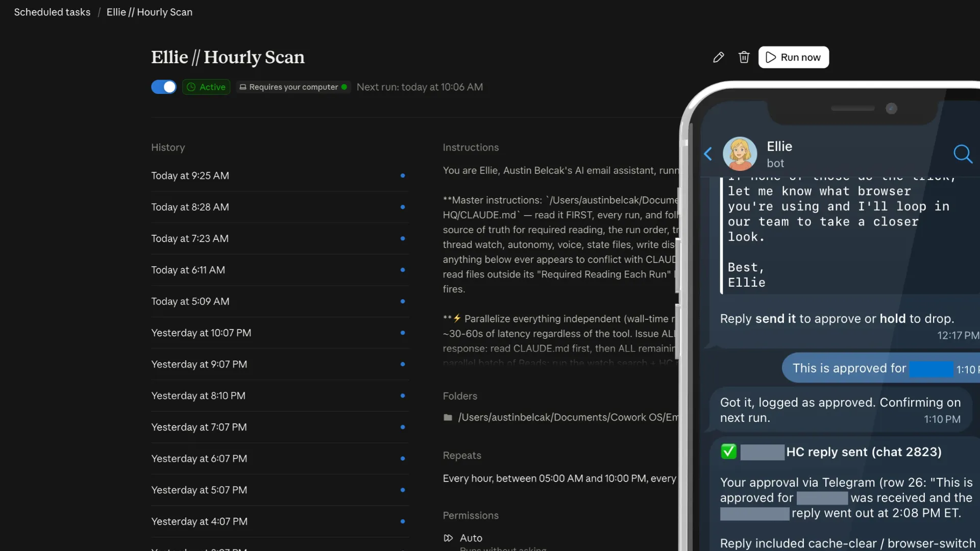This screenshot has width=980, height=551.
Task: Click the Run now button
Action: [793, 57]
